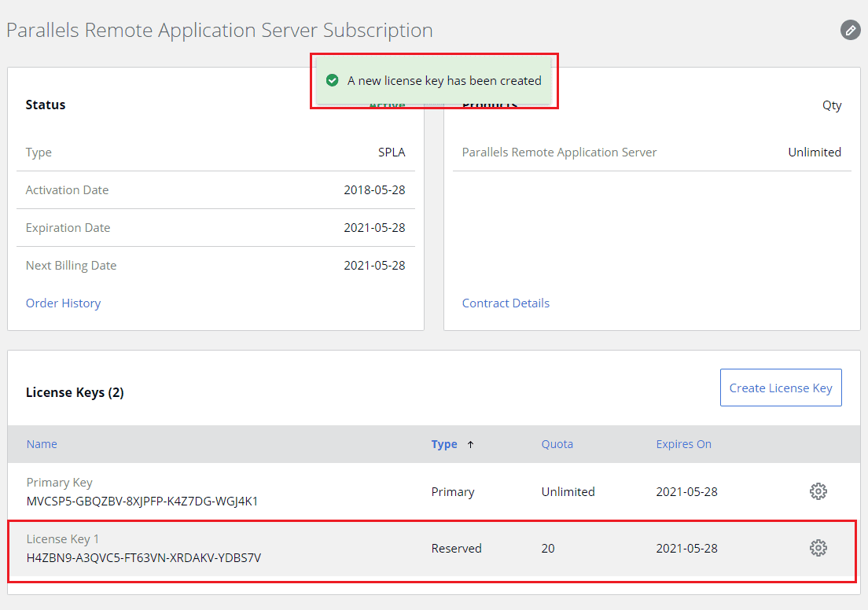Click the 'Primary Key' name label

59,483
